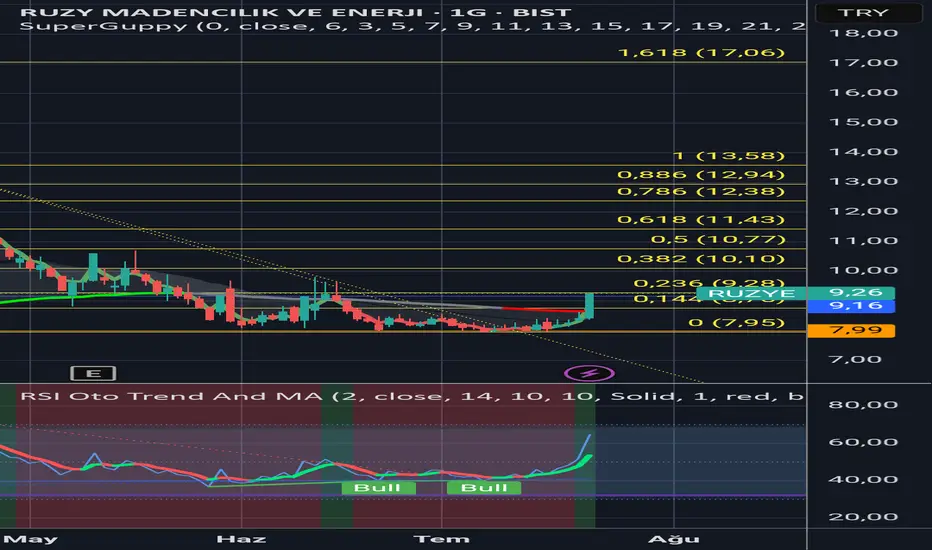Click the first Bull divergence label
The width and height of the screenshot is (932, 550).
tap(377, 488)
